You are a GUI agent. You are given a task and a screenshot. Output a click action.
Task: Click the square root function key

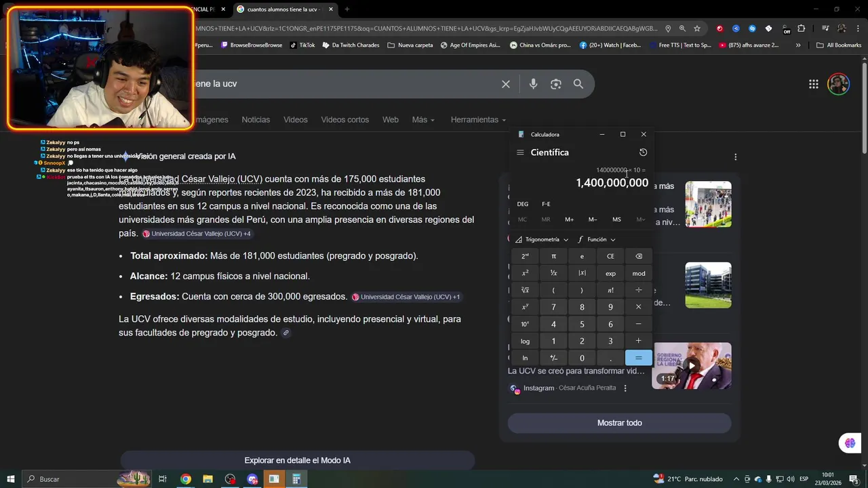click(x=525, y=290)
